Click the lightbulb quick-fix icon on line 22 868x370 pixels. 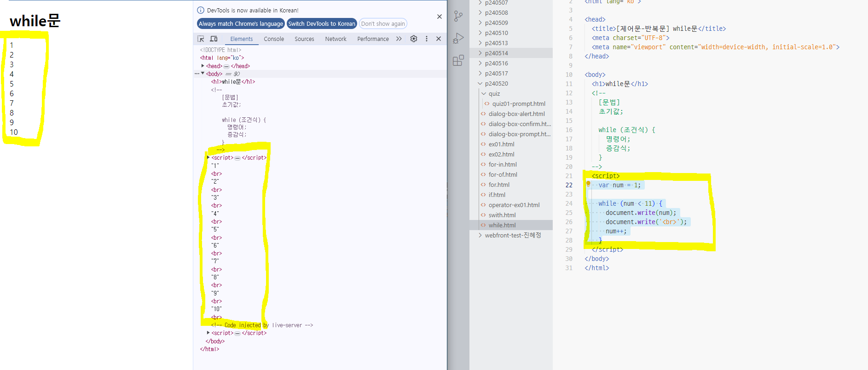[588, 184]
